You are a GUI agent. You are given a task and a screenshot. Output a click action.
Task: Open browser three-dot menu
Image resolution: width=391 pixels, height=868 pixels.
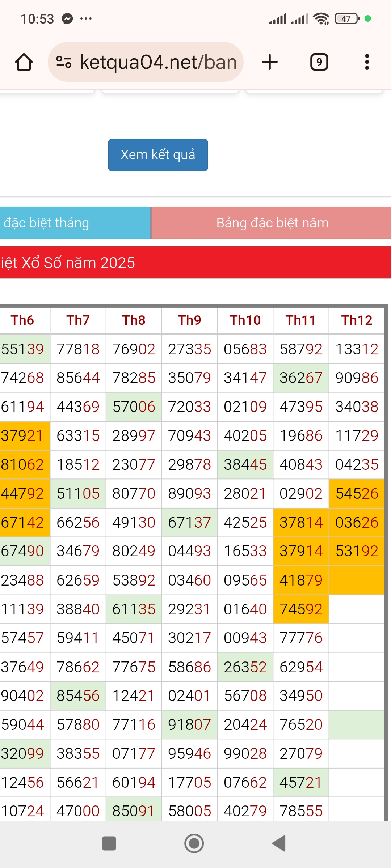(367, 62)
